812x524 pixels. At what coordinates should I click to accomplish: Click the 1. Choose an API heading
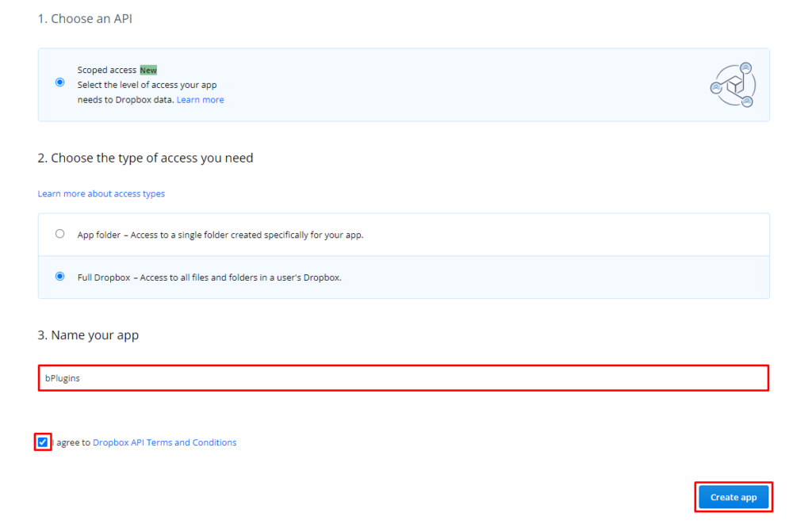[x=85, y=18]
